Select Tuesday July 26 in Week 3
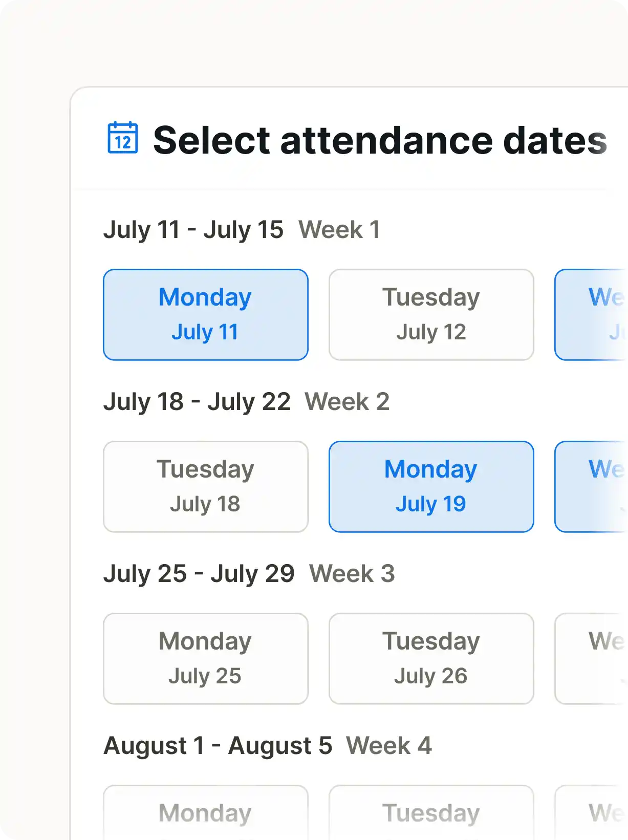This screenshot has width=628, height=840. tap(431, 658)
